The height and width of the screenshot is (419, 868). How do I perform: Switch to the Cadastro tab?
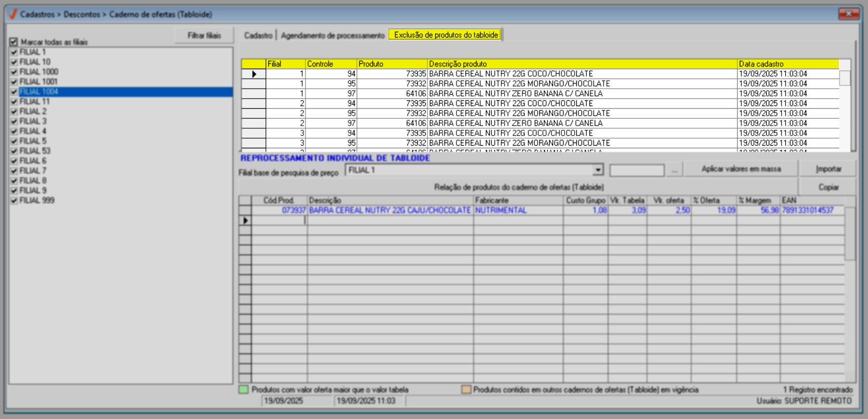(x=258, y=35)
